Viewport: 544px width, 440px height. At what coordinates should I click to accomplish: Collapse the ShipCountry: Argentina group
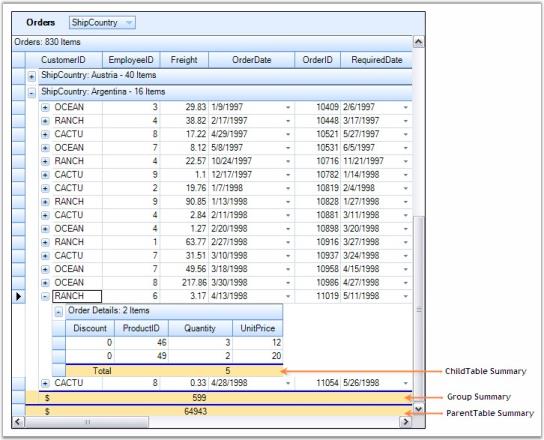point(32,93)
